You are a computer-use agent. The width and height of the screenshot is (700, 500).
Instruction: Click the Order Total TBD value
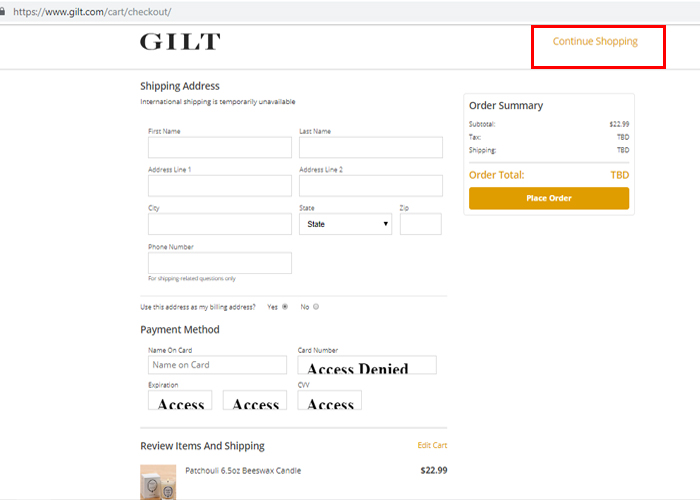[x=620, y=175]
